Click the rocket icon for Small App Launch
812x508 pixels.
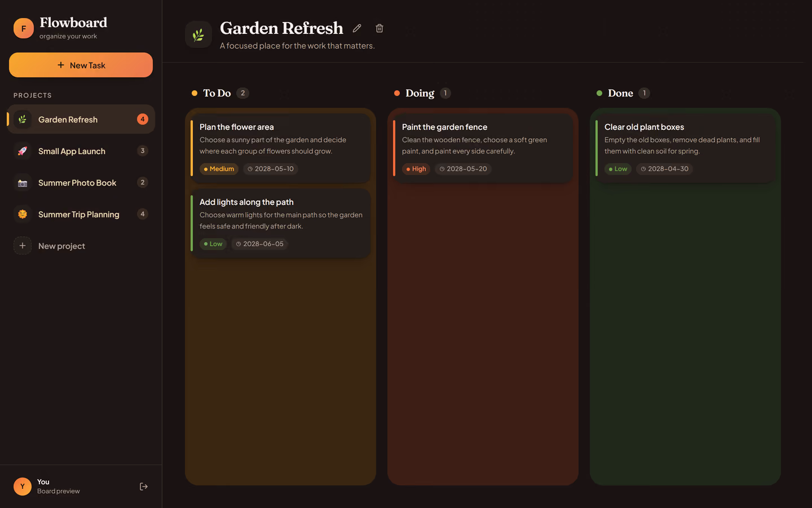coord(23,151)
